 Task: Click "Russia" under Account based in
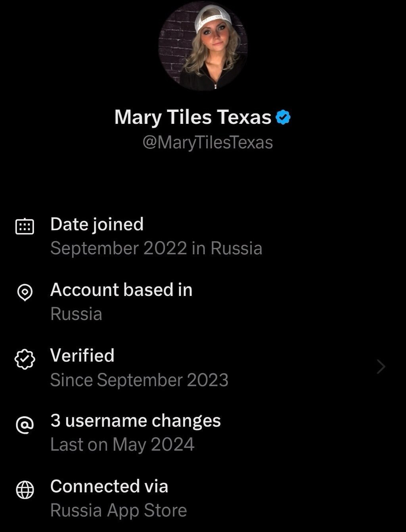tap(76, 314)
